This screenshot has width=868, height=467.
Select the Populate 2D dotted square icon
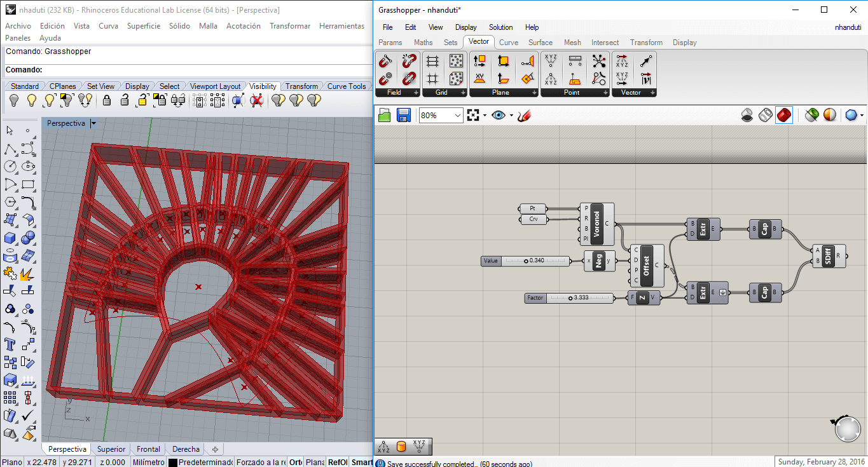coord(456,62)
